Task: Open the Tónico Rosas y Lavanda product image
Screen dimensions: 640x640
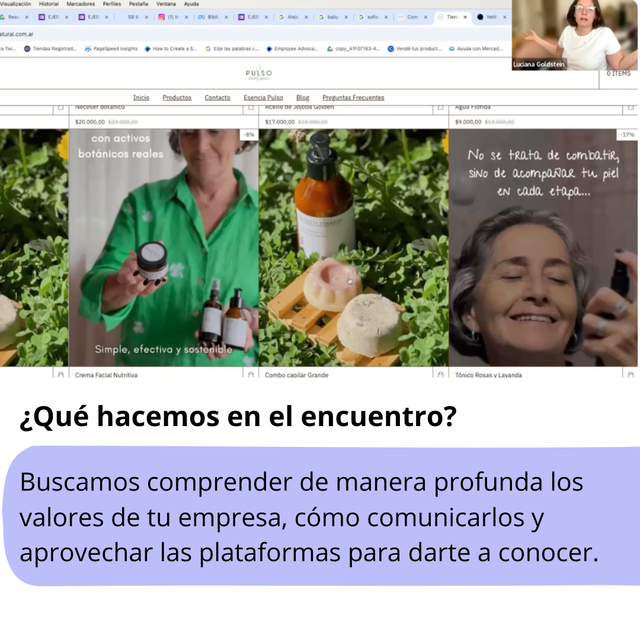Action: coord(543,250)
